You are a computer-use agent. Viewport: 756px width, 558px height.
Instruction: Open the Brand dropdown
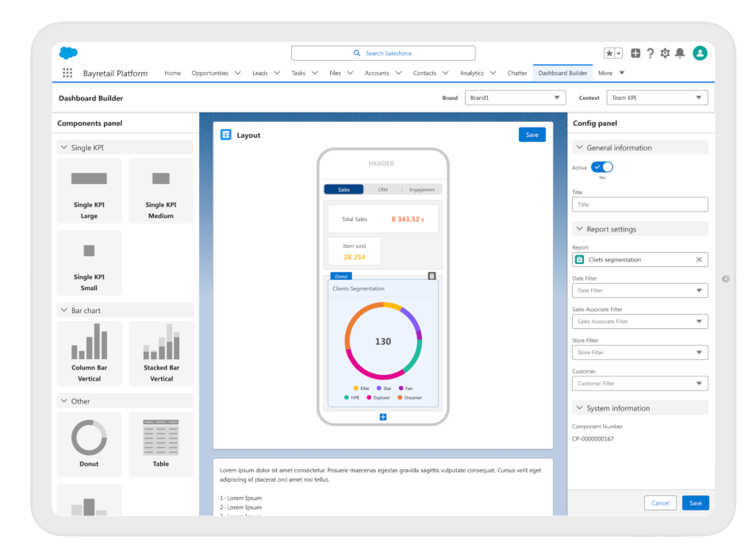(515, 97)
